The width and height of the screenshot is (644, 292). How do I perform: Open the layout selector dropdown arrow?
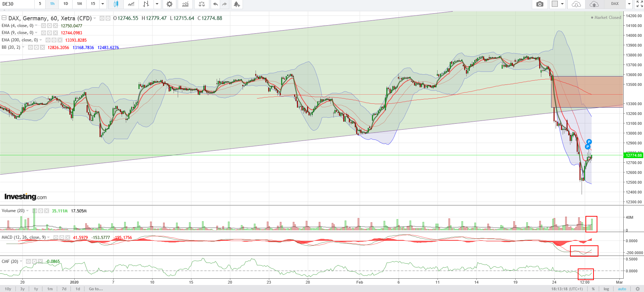click(x=562, y=4)
